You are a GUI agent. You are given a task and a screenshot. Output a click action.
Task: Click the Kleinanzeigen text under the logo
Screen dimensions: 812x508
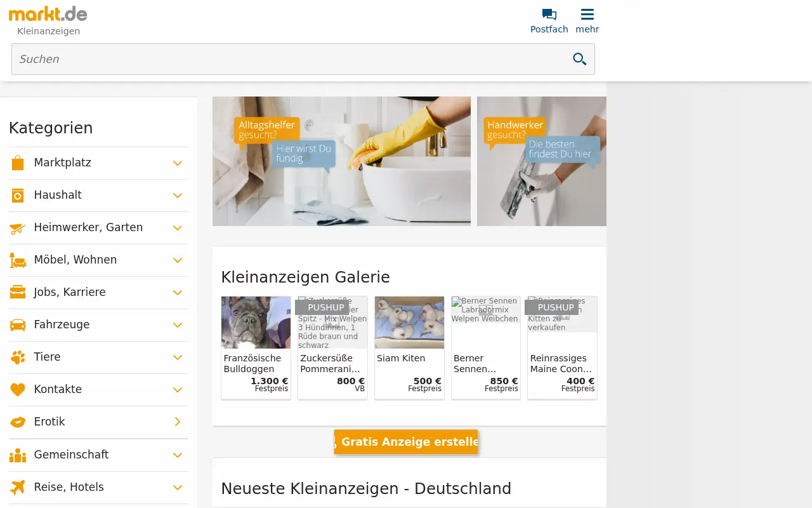click(49, 31)
